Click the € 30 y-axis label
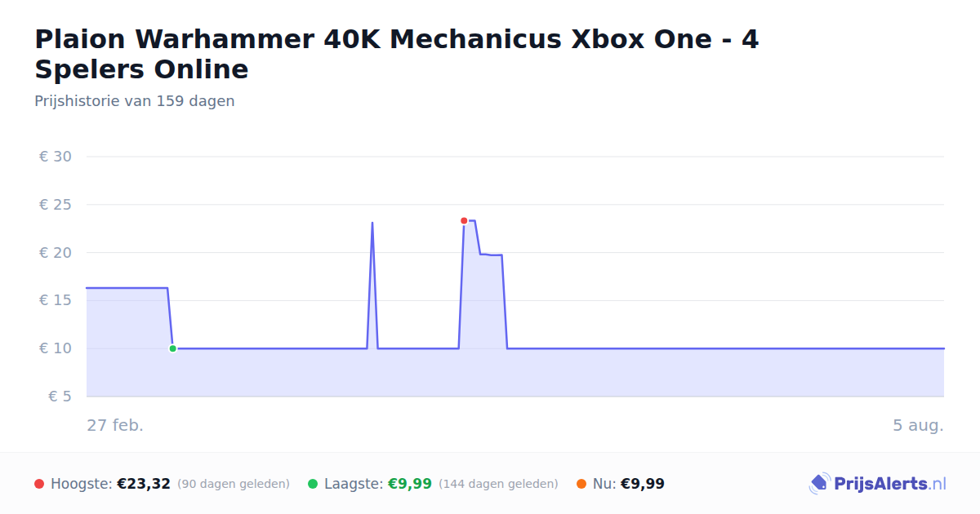The width and height of the screenshot is (980, 514). (x=56, y=157)
